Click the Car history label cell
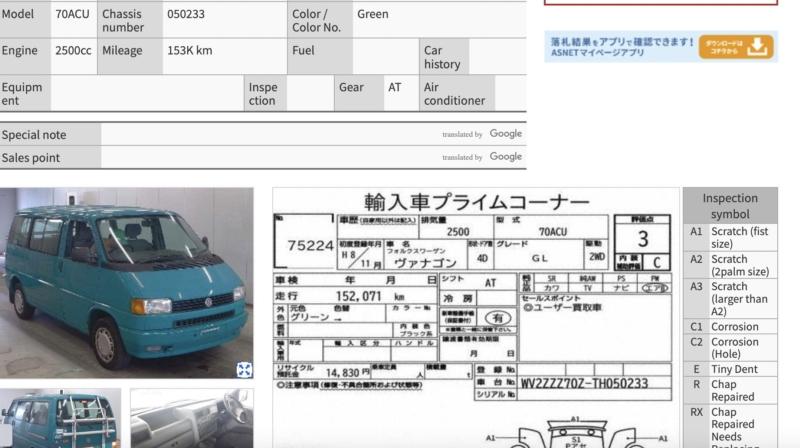The image size is (800, 448). coord(443,57)
